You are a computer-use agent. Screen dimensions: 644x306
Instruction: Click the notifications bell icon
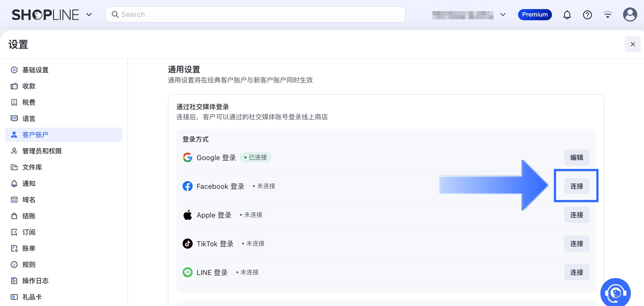567,15
